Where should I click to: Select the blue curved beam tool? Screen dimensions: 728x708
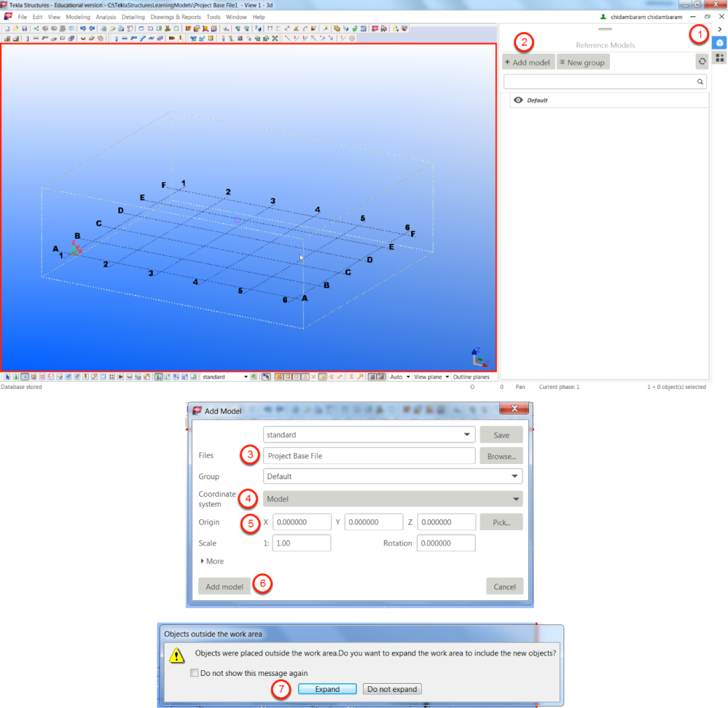(143, 39)
